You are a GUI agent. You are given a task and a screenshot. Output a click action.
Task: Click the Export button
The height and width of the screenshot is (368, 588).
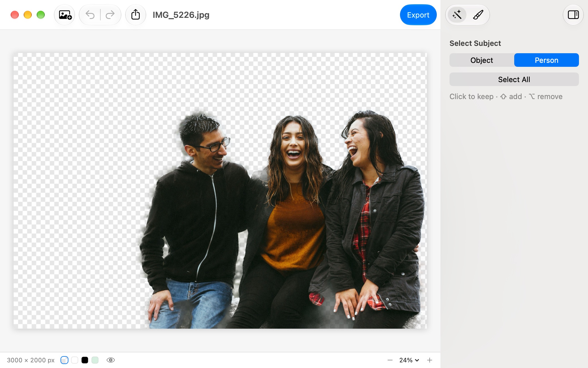418,15
